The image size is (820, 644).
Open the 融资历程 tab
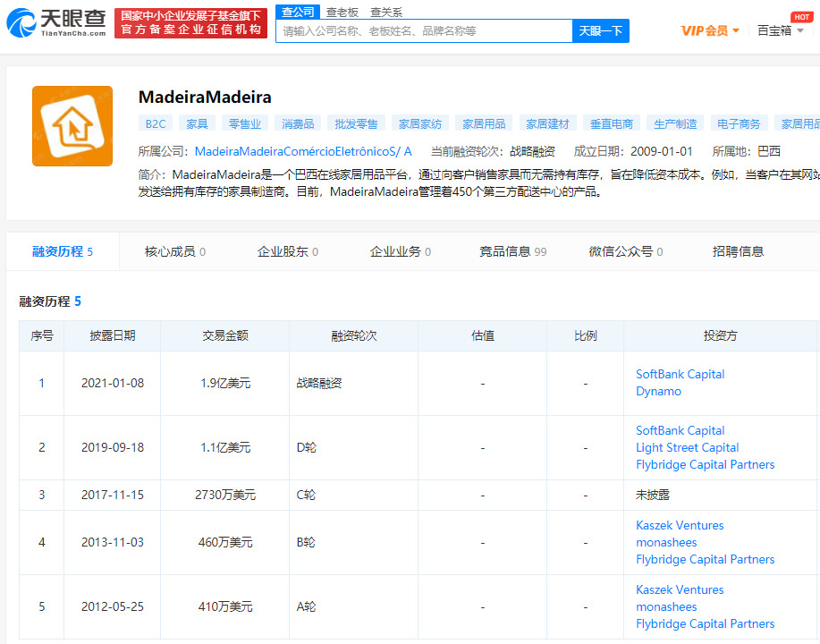[63, 251]
